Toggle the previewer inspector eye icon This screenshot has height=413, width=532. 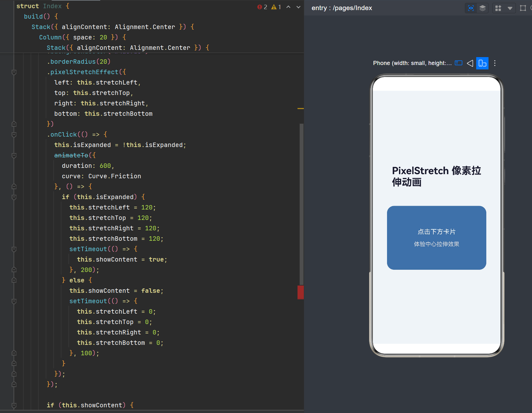[x=471, y=8]
